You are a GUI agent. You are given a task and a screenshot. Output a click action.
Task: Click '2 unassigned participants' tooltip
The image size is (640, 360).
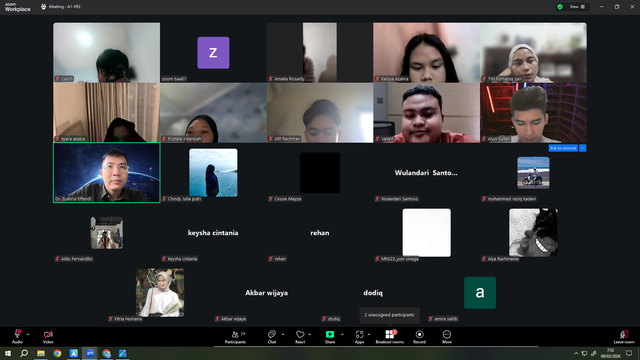tap(389, 315)
